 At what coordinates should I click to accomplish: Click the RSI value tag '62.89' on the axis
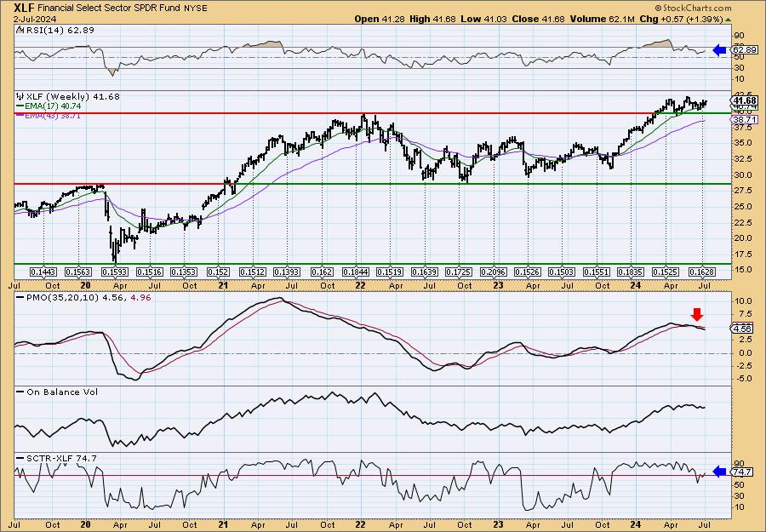pos(745,50)
